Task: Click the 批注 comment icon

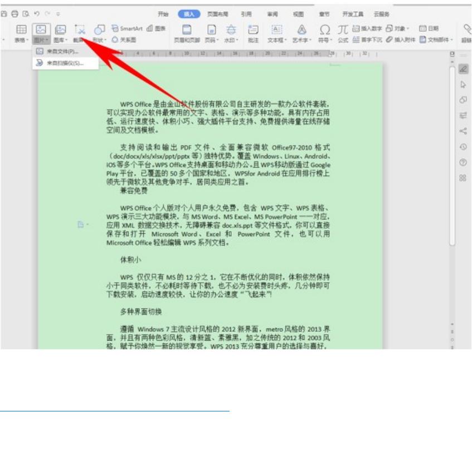Action: click(253, 30)
